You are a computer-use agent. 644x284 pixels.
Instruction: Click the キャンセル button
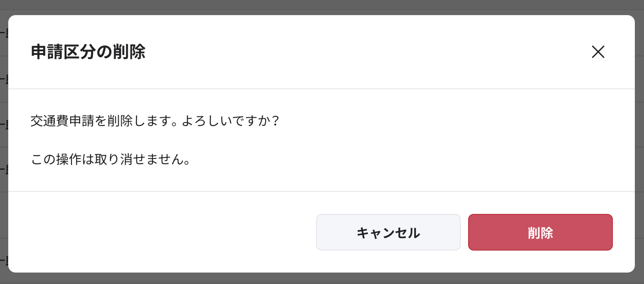(x=388, y=233)
